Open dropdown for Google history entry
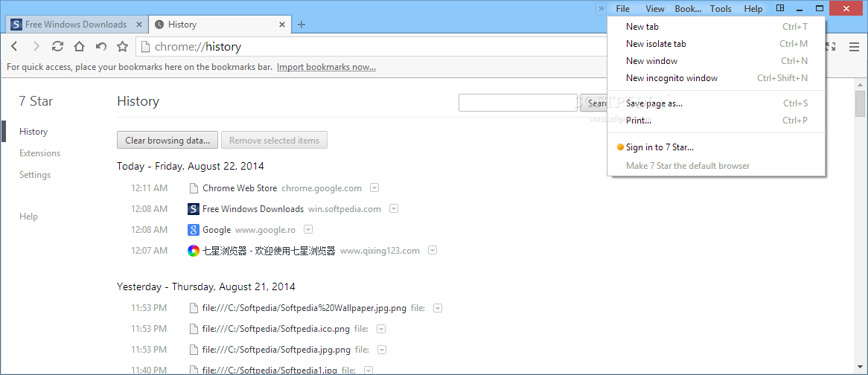Viewport: 868px width, 375px height. click(308, 229)
